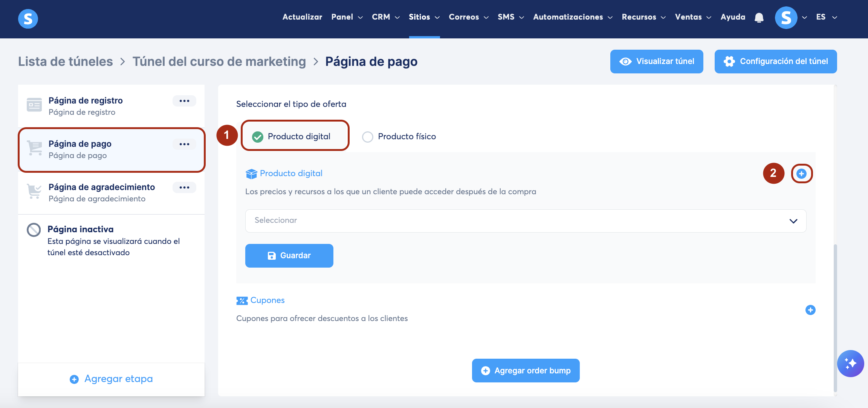Select Página inactiva step in sidebar
868x408 pixels.
(80, 229)
